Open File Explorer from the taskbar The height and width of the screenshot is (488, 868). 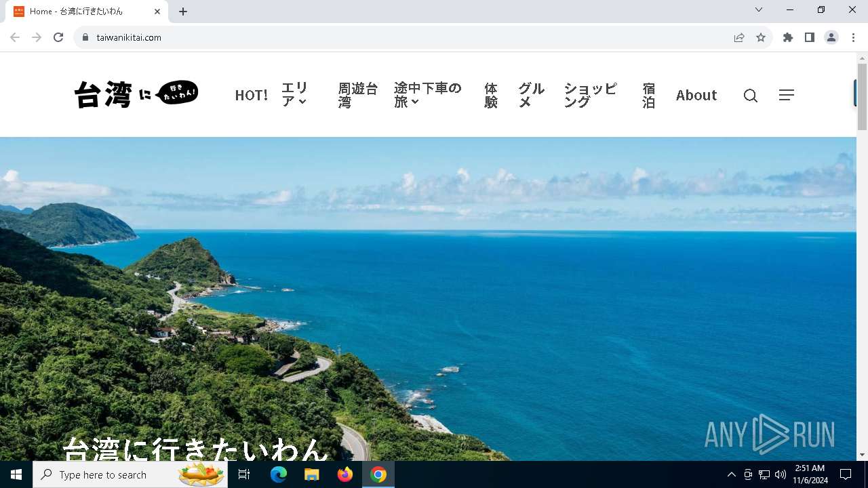coord(312,474)
